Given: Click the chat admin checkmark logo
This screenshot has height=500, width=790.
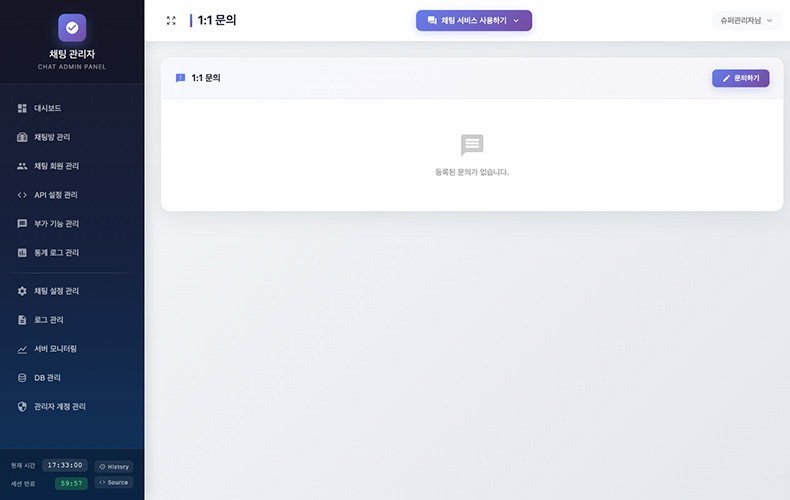Looking at the screenshot, I should pyautogui.click(x=72, y=28).
